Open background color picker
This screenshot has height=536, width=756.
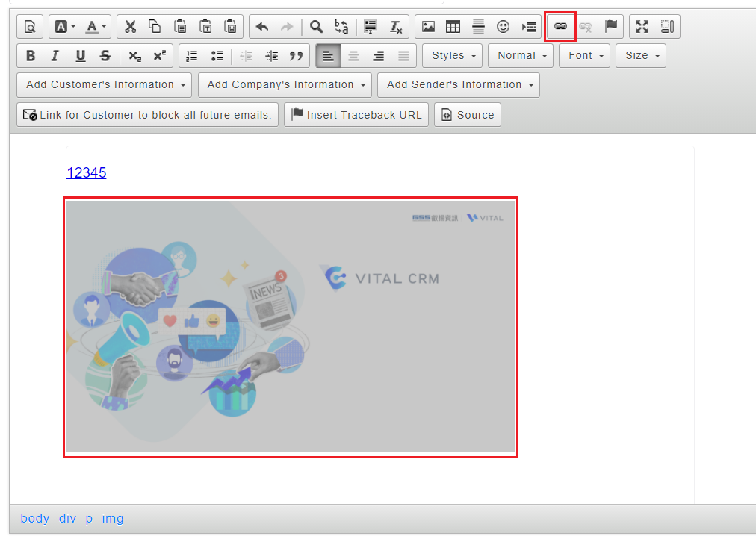pyautogui.click(x=64, y=27)
